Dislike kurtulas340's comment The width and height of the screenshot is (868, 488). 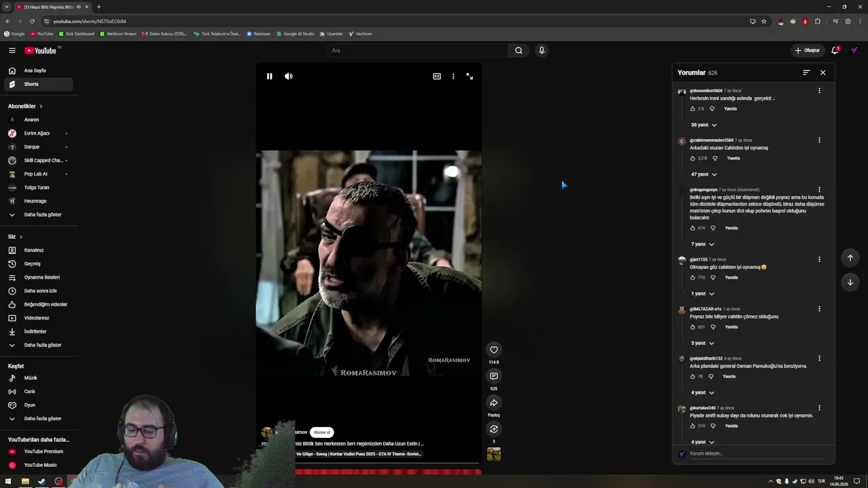(x=713, y=426)
